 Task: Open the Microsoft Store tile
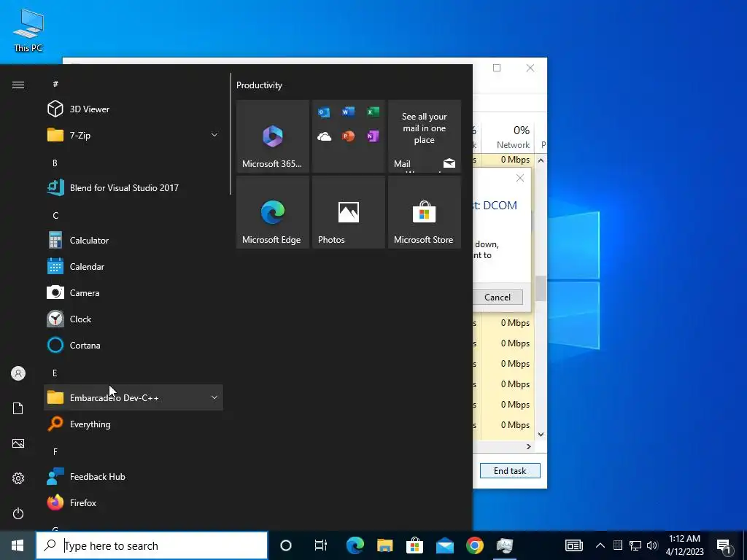click(425, 212)
